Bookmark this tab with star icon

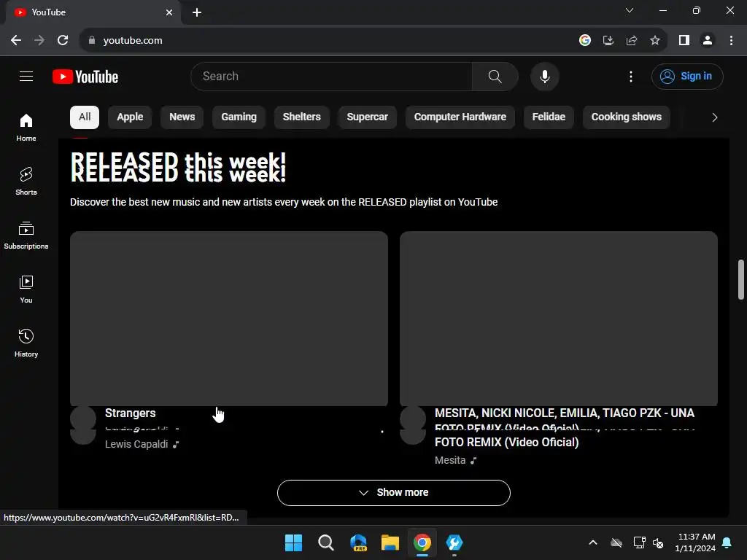point(655,41)
